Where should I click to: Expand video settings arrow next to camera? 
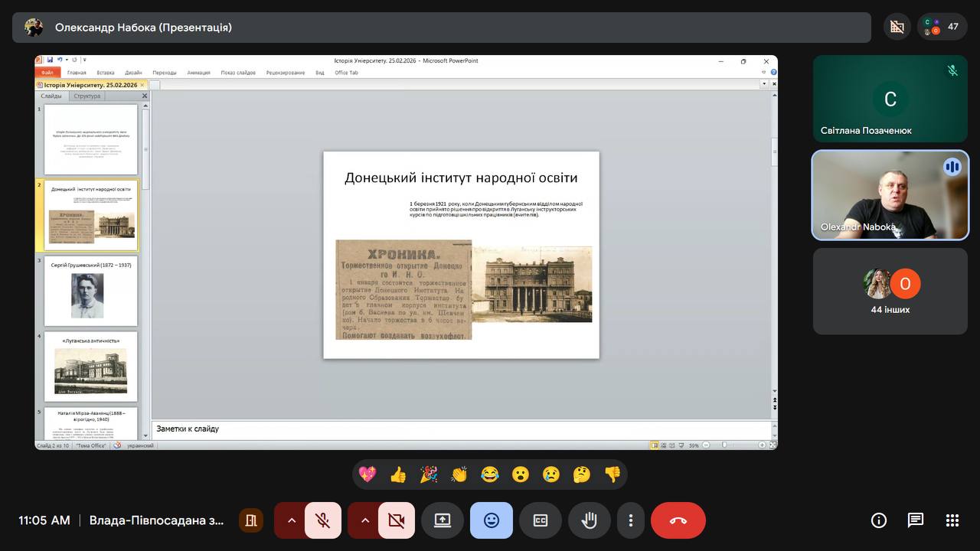click(365, 520)
